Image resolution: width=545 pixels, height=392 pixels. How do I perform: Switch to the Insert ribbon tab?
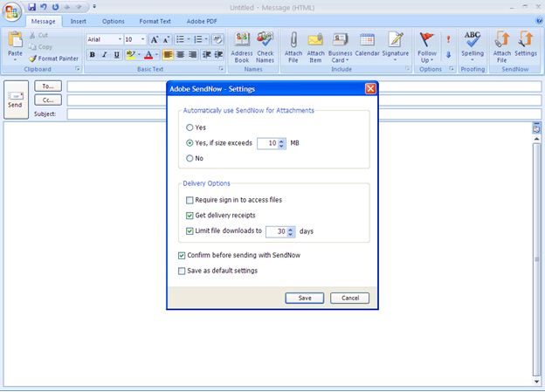(79, 21)
